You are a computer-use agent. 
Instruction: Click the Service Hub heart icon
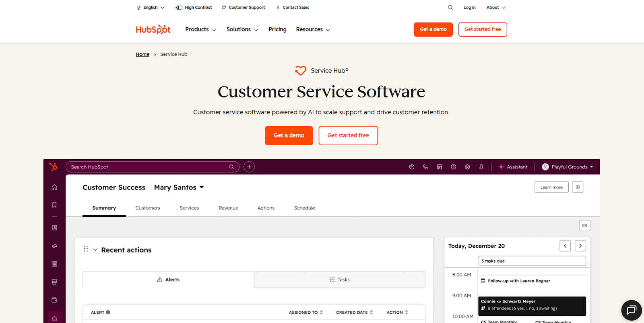tap(300, 70)
